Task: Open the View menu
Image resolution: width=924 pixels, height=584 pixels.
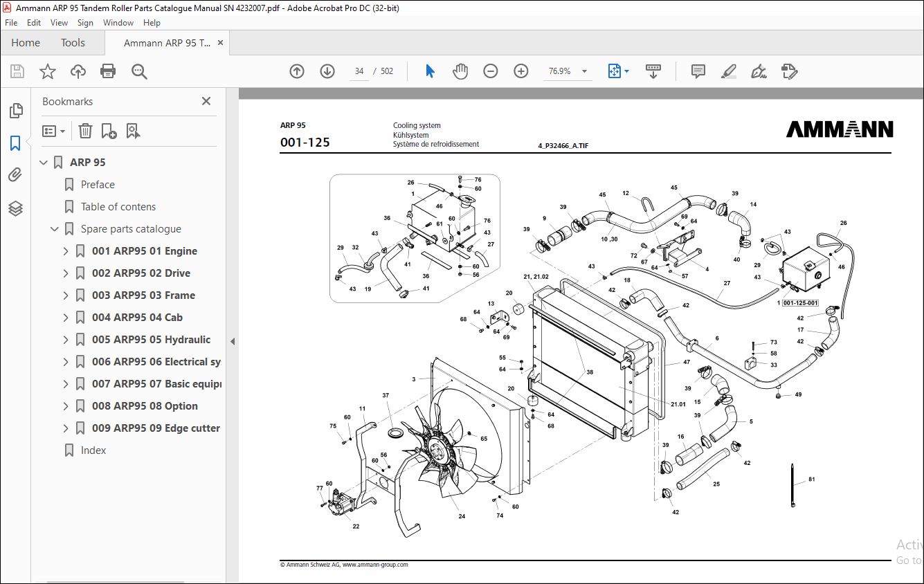Action: [59, 23]
